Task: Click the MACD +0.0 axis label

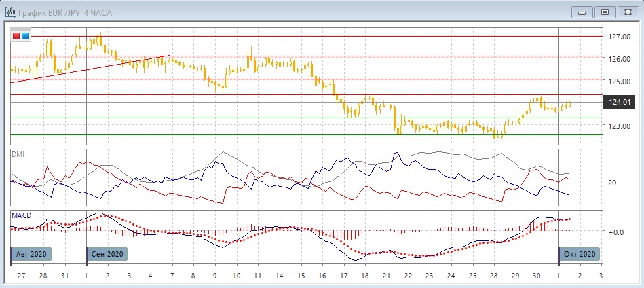Action: coord(615,232)
